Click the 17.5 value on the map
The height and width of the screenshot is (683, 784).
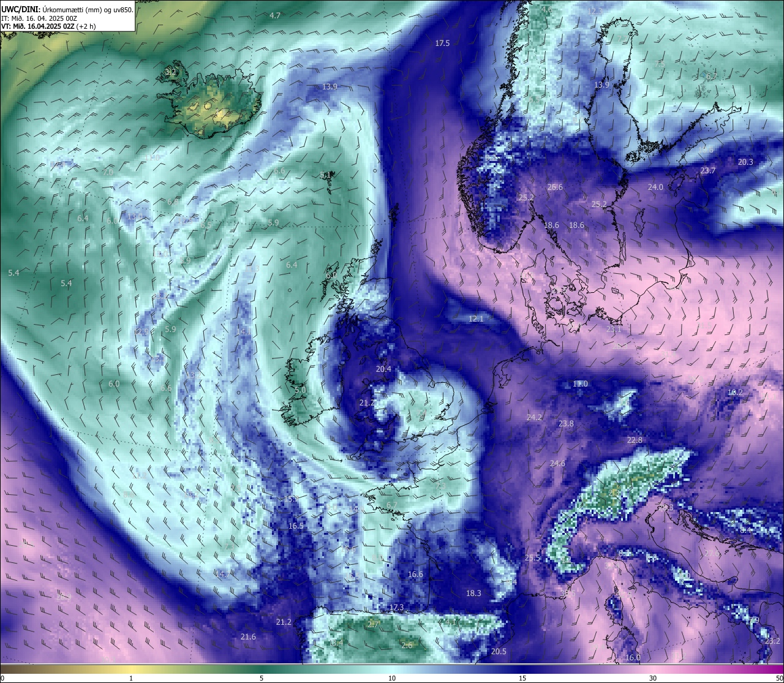pos(442,43)
